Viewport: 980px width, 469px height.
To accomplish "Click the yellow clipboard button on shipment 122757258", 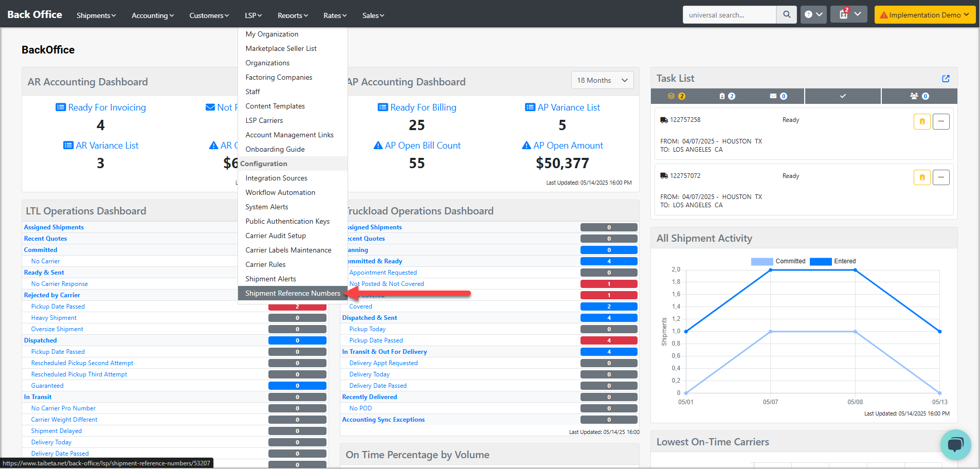I will pos(921,122).
